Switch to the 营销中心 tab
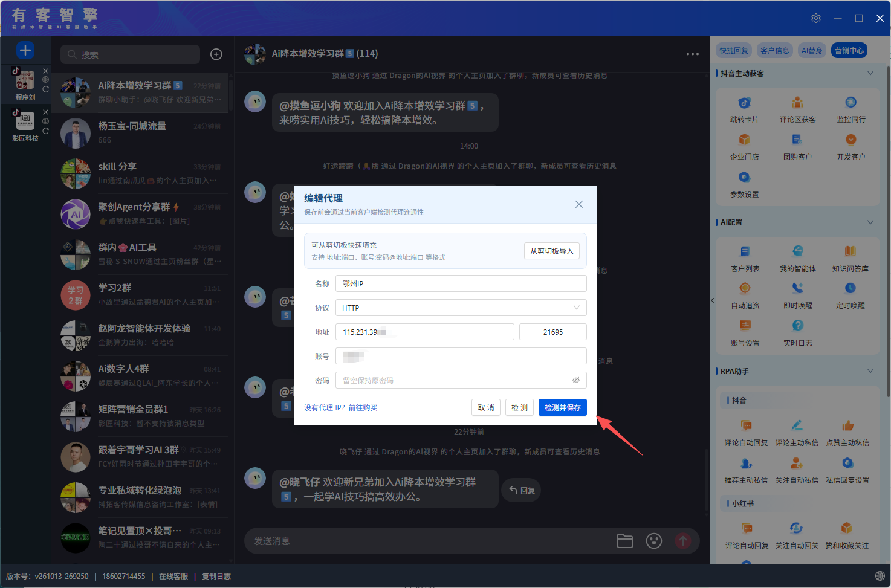This screenshot has height=588, width=891. point(849,50)
